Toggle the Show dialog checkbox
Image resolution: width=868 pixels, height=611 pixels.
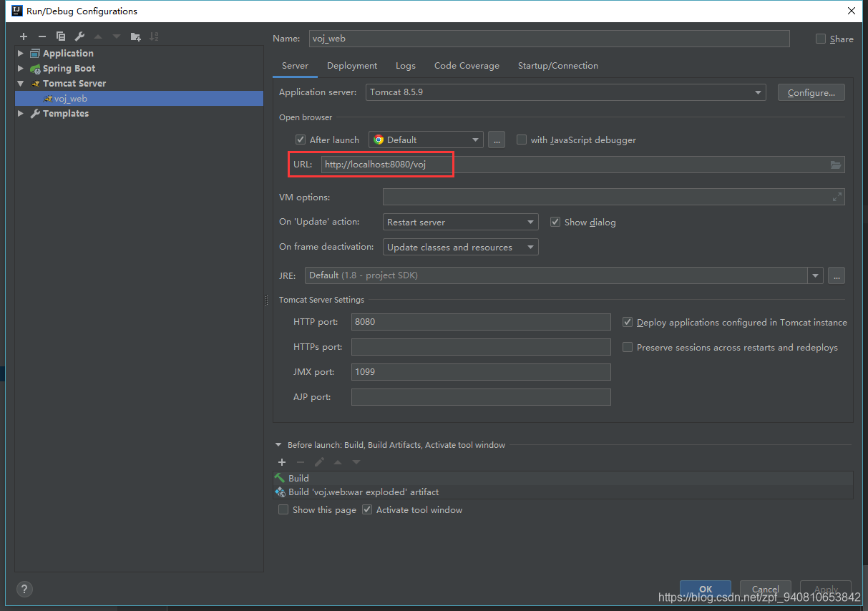point(555,222)
